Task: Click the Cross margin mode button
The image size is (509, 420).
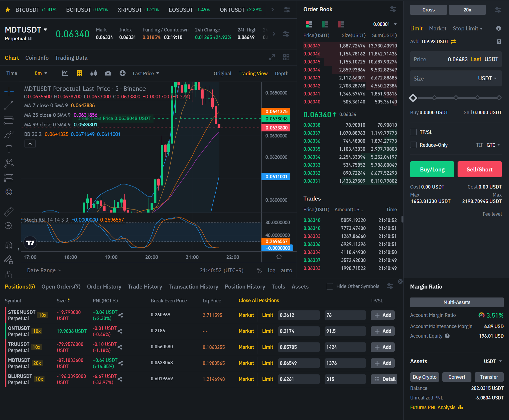Action: (428, 10)
